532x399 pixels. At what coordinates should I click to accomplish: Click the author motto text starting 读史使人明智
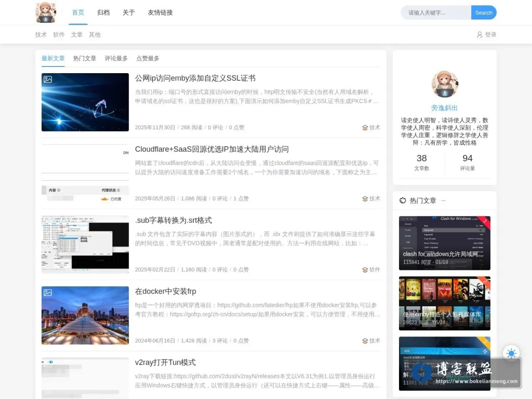coord(445,132)
